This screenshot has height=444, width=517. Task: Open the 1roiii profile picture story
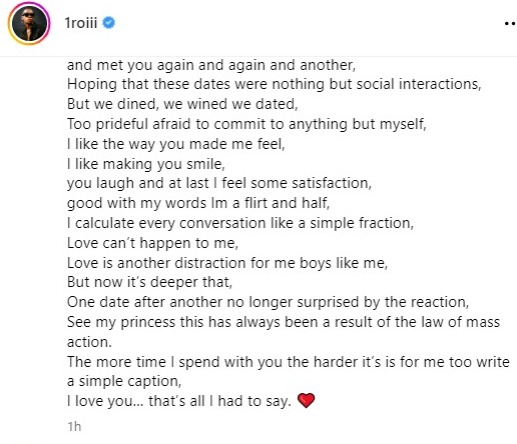click(x=29, y=24)
